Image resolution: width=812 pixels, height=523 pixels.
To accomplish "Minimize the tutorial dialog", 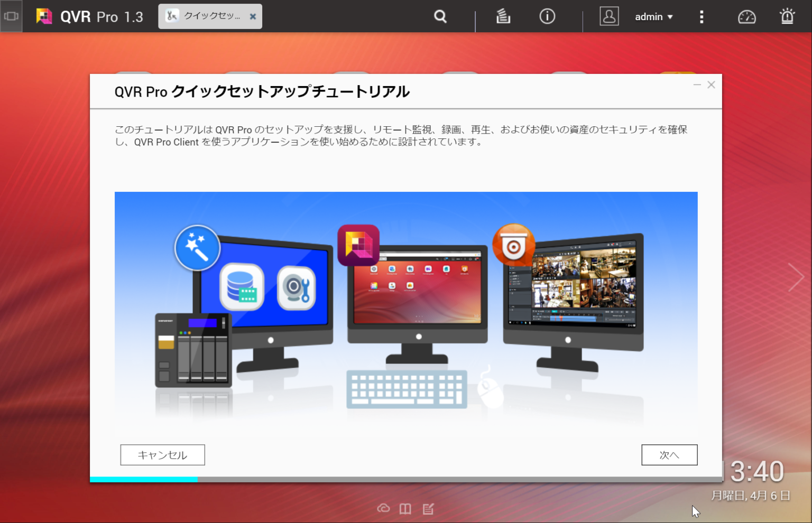I will click(697, 85).
